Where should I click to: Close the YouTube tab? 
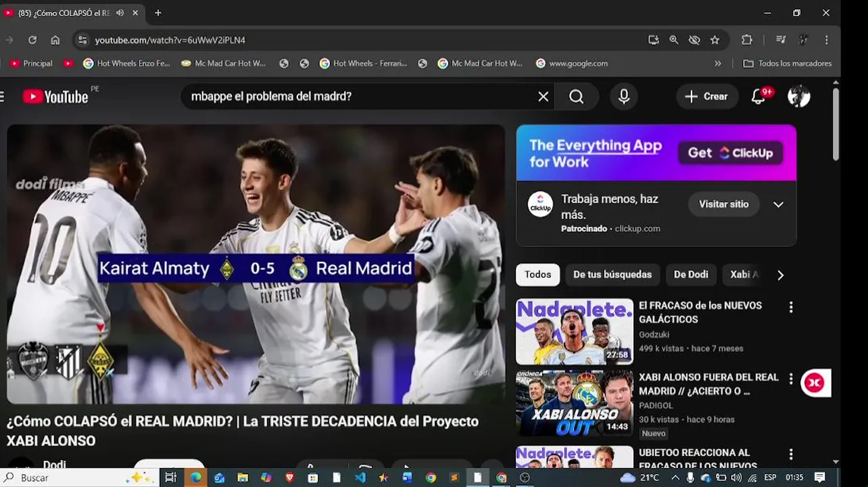(135, 13)
